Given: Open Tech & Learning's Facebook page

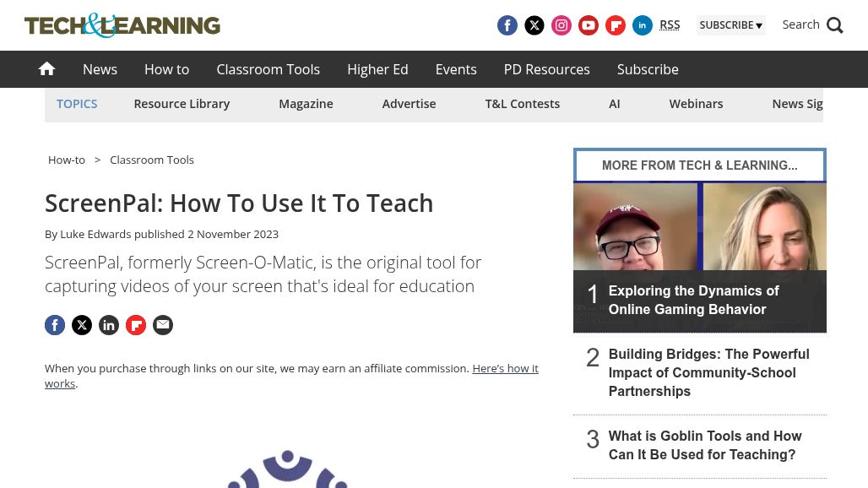Looking at the screenshot, I should click(507, 25).
